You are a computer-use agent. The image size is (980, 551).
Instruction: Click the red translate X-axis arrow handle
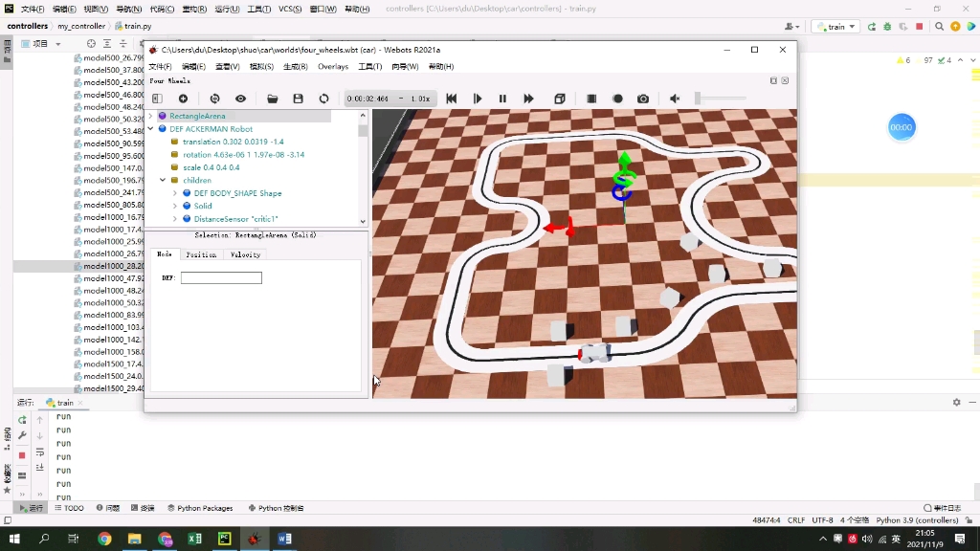pyautogui.click(x=553, y=228)
